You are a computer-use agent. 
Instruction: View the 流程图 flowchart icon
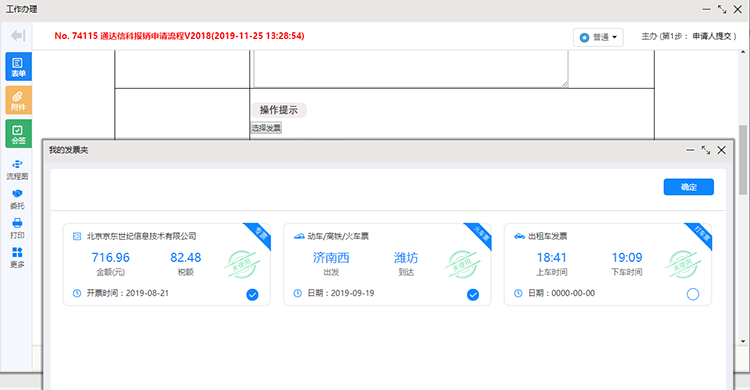pos(17,170)
